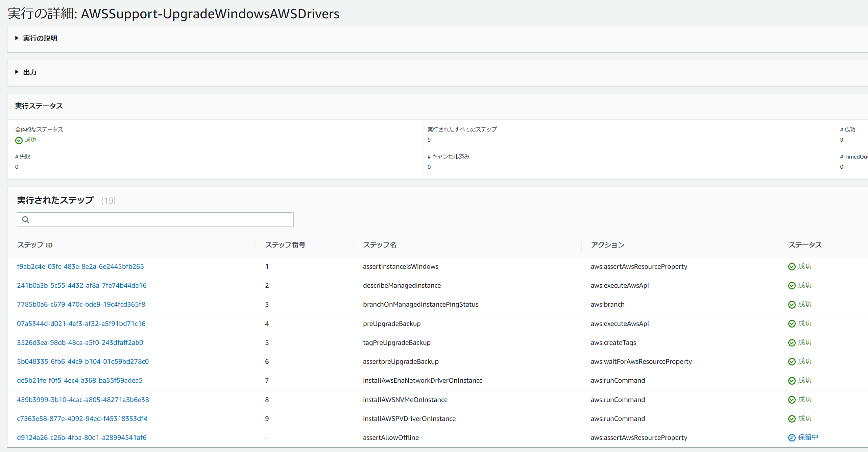Image resolution: width=868 pixels, height=452 pixels.
Task: Click overall status success check icon
Action: pyautogui.click(x=19, y=140)
